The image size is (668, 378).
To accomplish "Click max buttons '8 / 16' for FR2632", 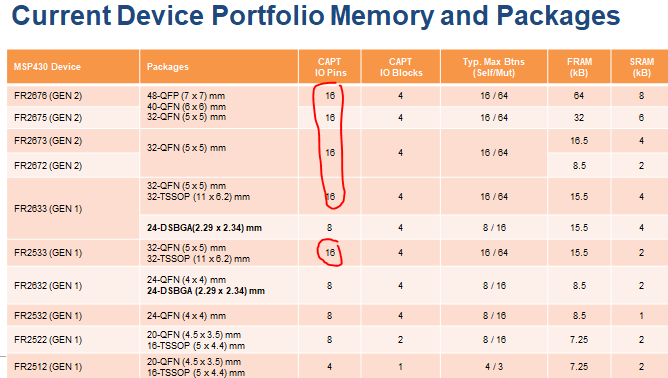I will pyautogui.click(x=494, y=286).
